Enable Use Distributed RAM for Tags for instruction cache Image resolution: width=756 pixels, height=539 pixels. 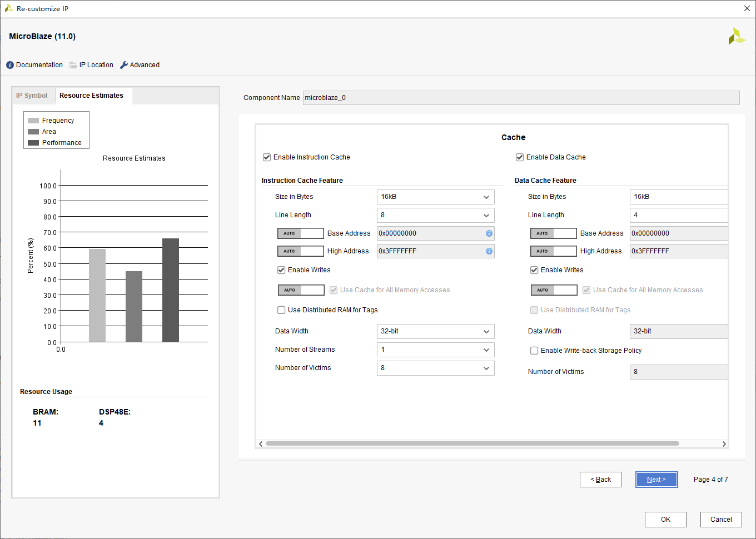tap(281, 310)
